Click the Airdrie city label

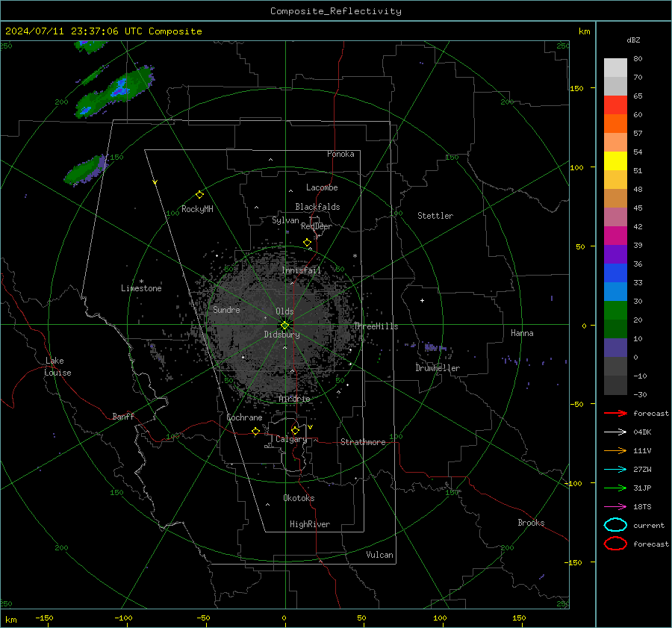pos(294,399)
